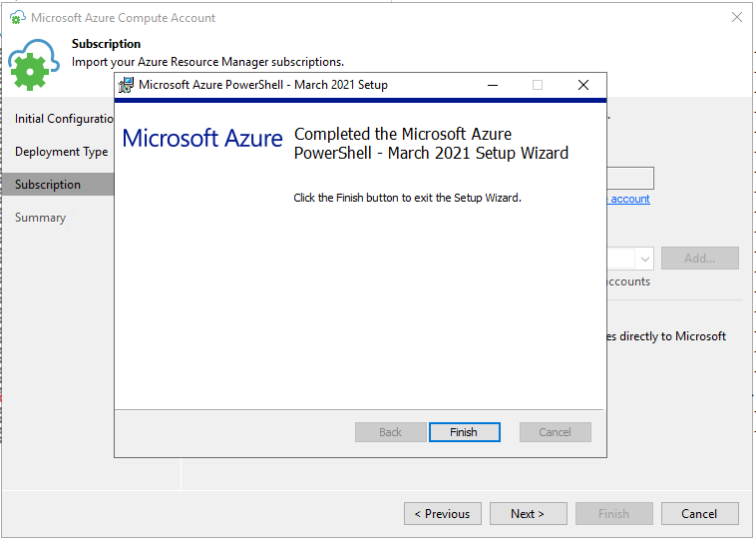Click the Previous button in the wizard

[x=443, y=513]
